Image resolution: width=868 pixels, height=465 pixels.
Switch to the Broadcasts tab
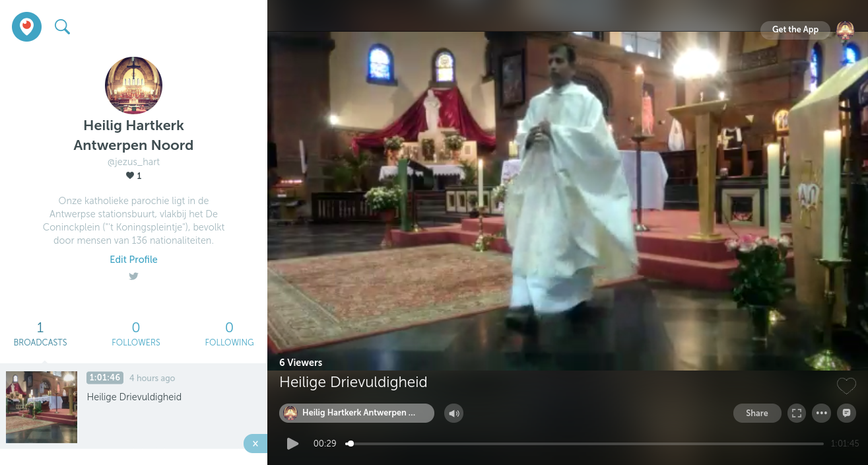(40, 334)
